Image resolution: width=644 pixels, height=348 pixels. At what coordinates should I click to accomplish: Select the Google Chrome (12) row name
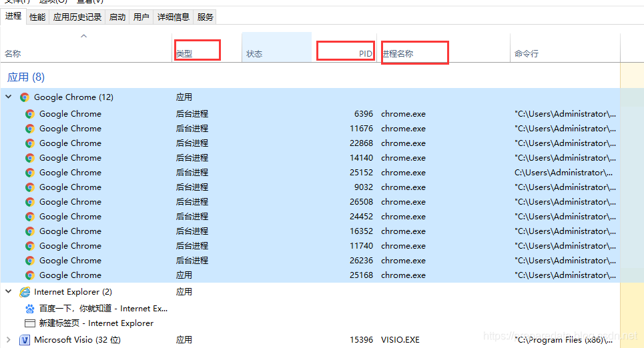(x=73, y=97)
